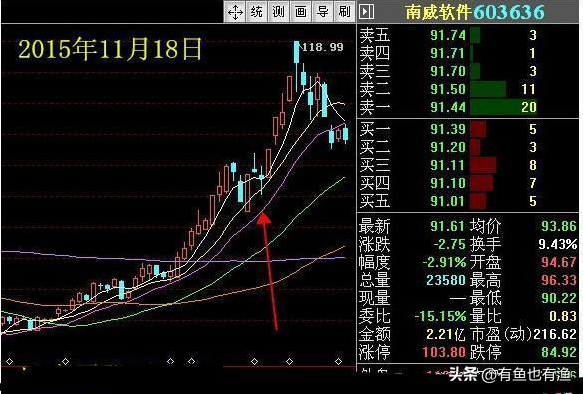Image resolution: width=583 pixels, height=394 pixels.
Task: Click the 金额 amount 2.21亿
Action: coord(446,334)
